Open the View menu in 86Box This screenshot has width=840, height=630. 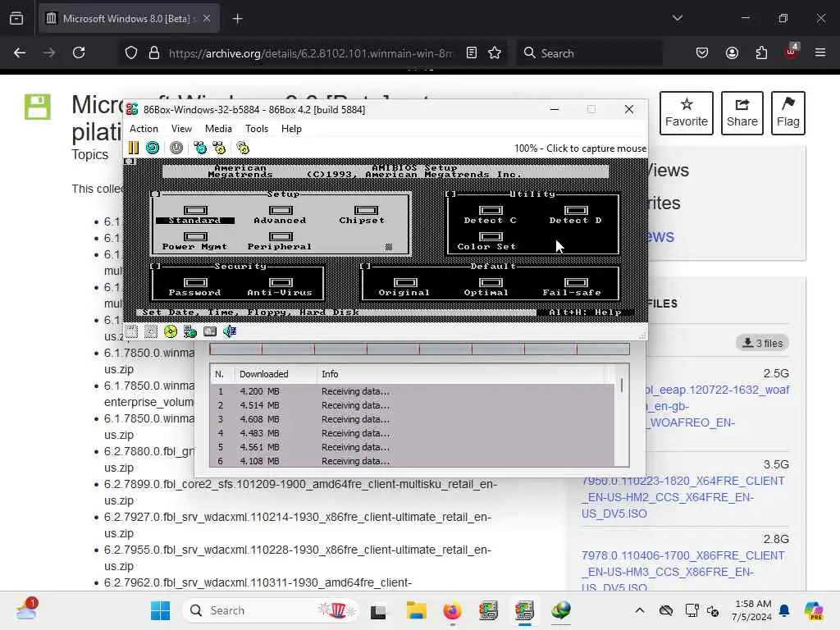coord(181,129)
